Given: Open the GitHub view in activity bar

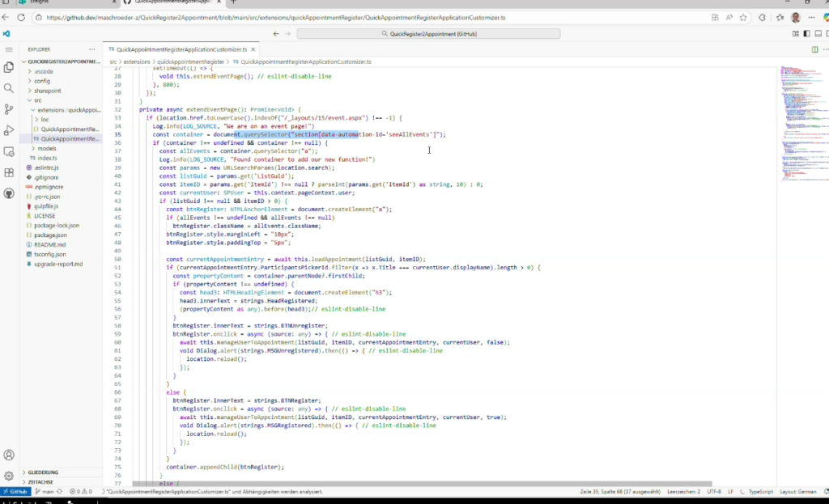Looking at the screenshot, I should (9, 193).
